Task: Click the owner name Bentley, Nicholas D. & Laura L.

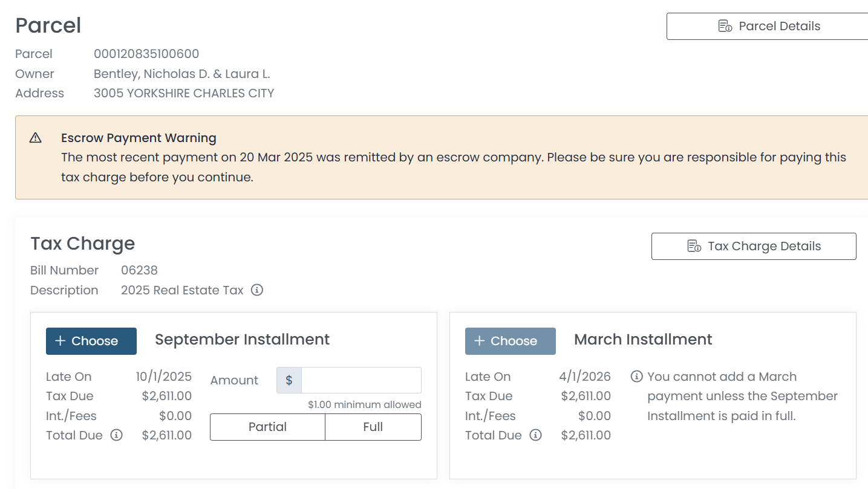Action: [181, 74]
